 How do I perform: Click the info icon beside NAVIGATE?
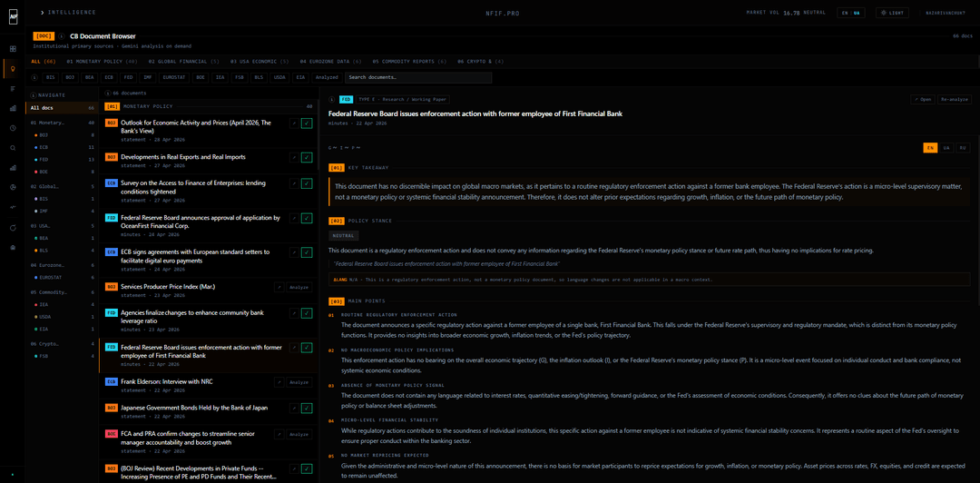click(34, 95)
